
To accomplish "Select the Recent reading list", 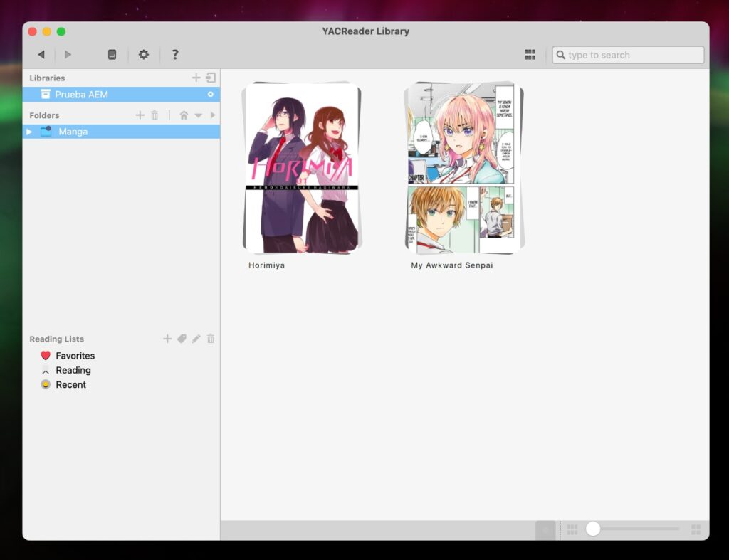I will pyautogui.click(x=70, y=384).
